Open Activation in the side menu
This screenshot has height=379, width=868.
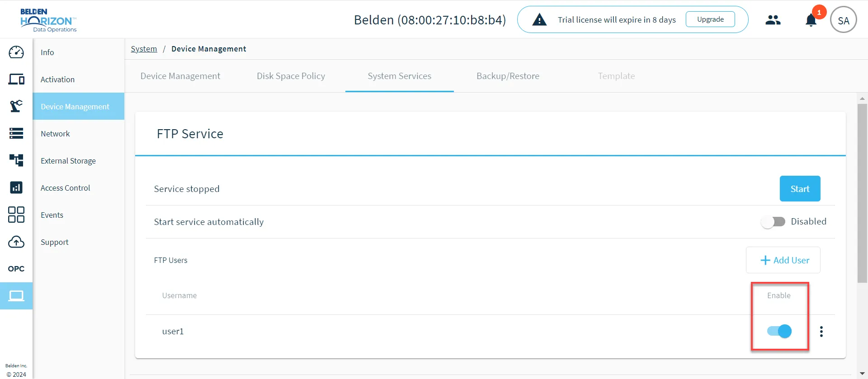tap(79, 80)
